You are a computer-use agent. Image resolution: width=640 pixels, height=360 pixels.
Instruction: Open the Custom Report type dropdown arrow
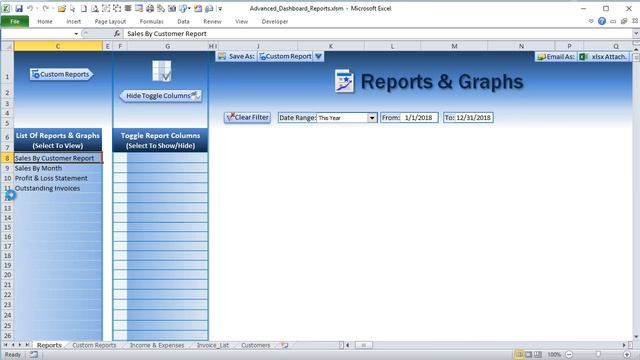(318, 56)
